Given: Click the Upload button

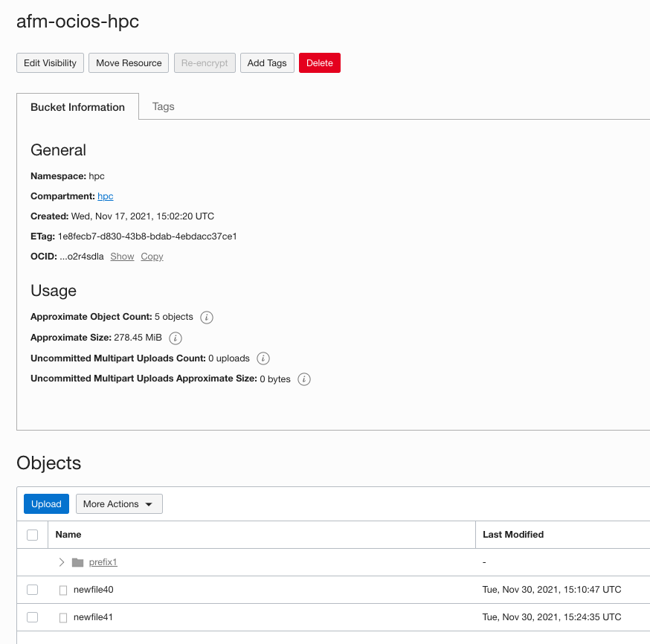Looking at the screenshot, I should (45, 503).
